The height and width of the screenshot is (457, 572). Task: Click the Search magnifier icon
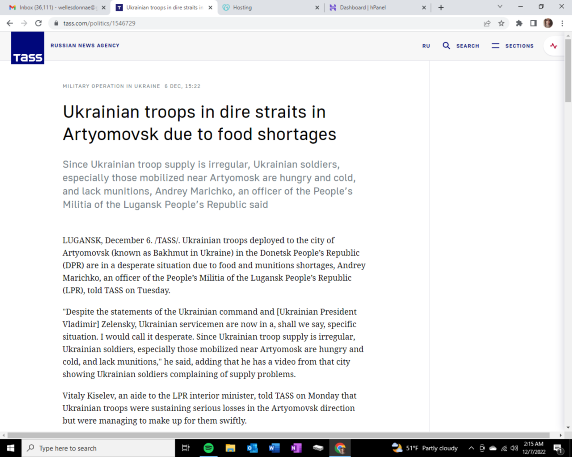[446, 46]
